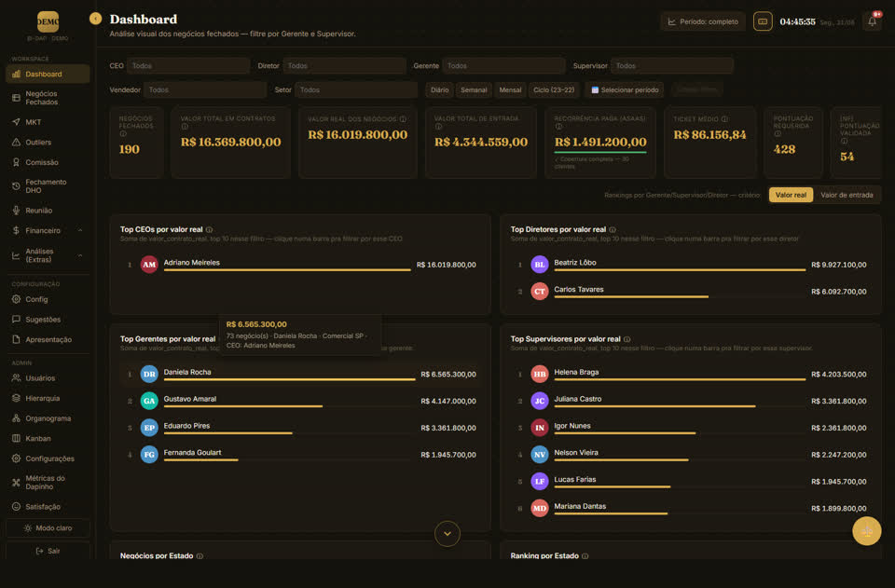Open Configurações in admin menu
895x588 pixels.
[48, 458]
